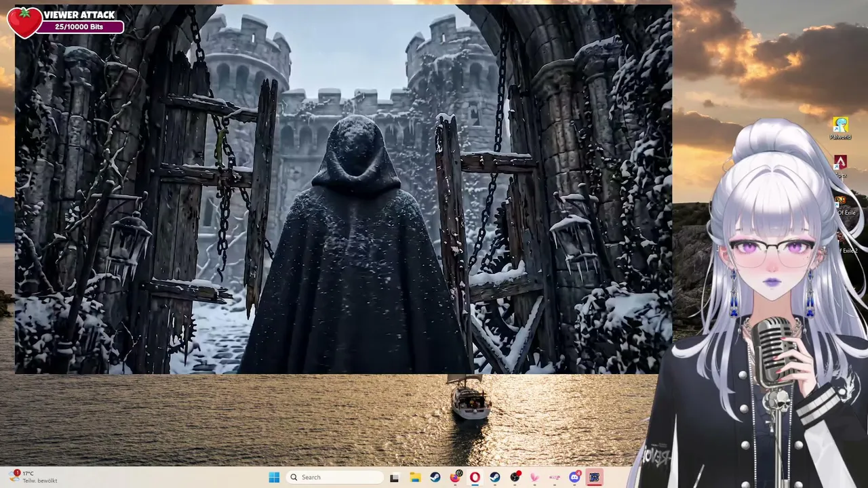Click the taskbar Search box

[x=335, y=477]
